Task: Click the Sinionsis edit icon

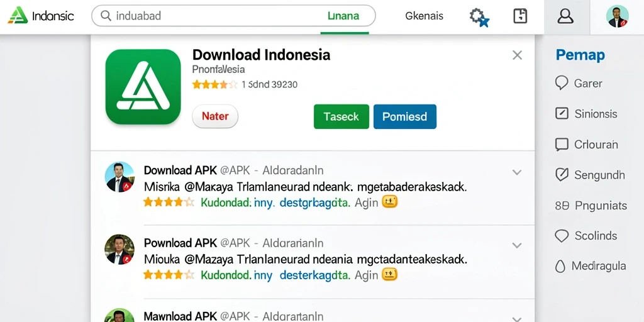Action: 562,113
